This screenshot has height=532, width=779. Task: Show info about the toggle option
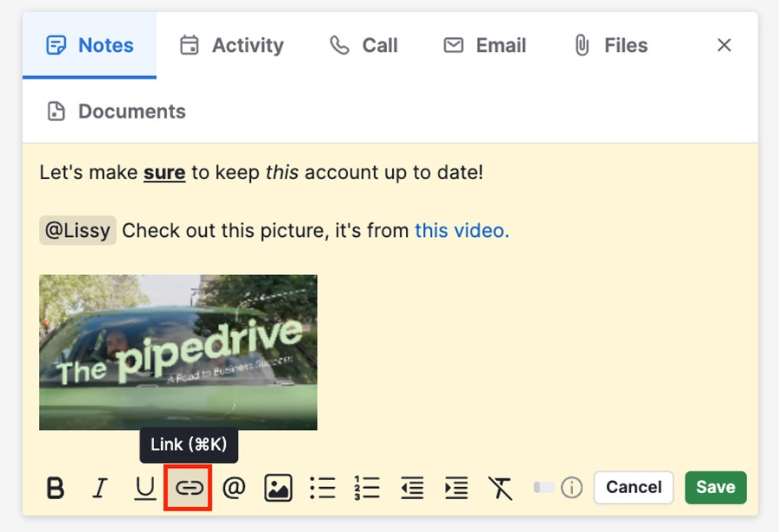[x=571, y=487]
